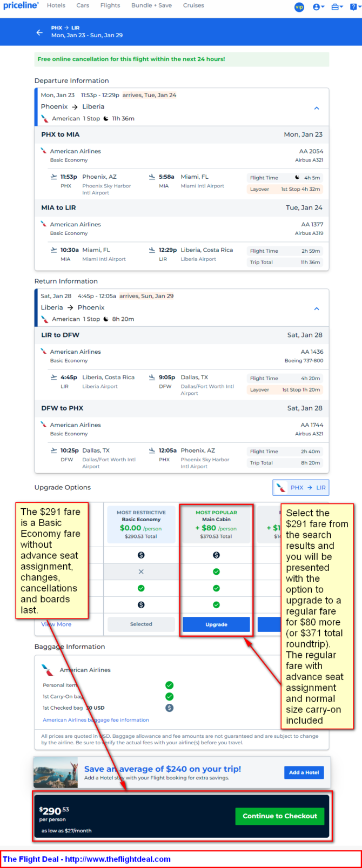
Task: Click the flight number AA 1377
Action: click(312, 224)
